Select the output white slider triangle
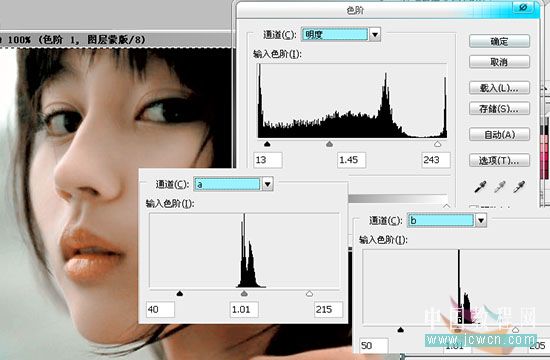This screenshot has height=360, width=550. coord(446,206)
